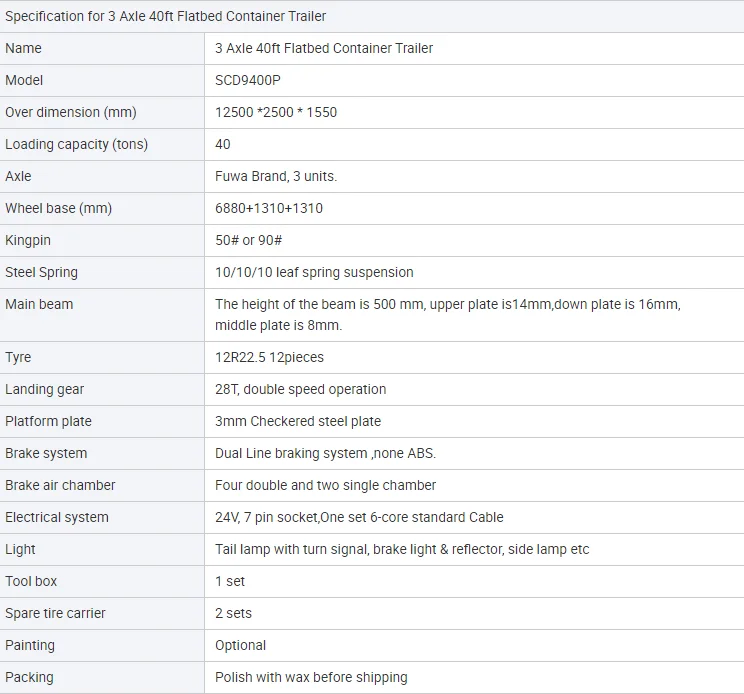Image resolution: width=744 pixels, height=694 pixels.
Task: Click the 'Loading capacity (tons)' label
Action: point(76,144)
